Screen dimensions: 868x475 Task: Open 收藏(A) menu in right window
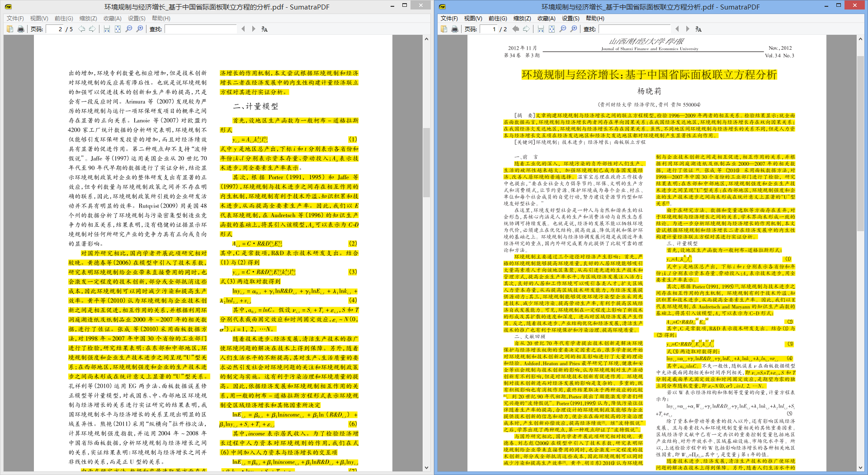pos(547,18)
